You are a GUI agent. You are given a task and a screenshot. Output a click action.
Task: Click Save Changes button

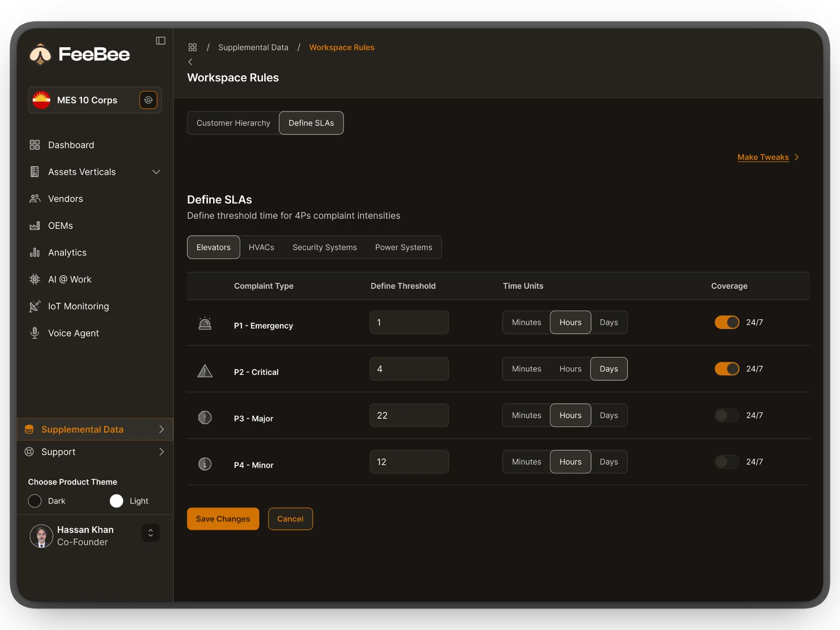pos(223,519)
